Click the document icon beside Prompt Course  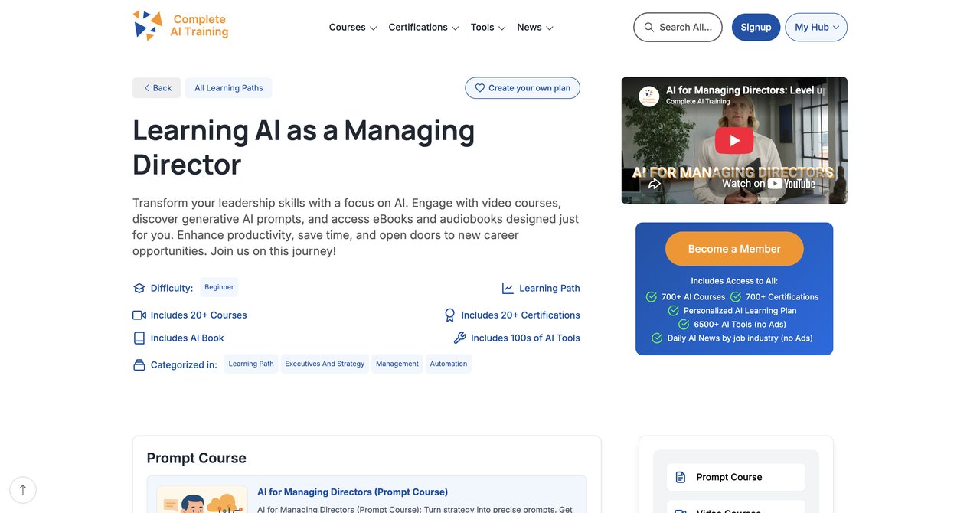pyautogui.click(x=681, y=477)
